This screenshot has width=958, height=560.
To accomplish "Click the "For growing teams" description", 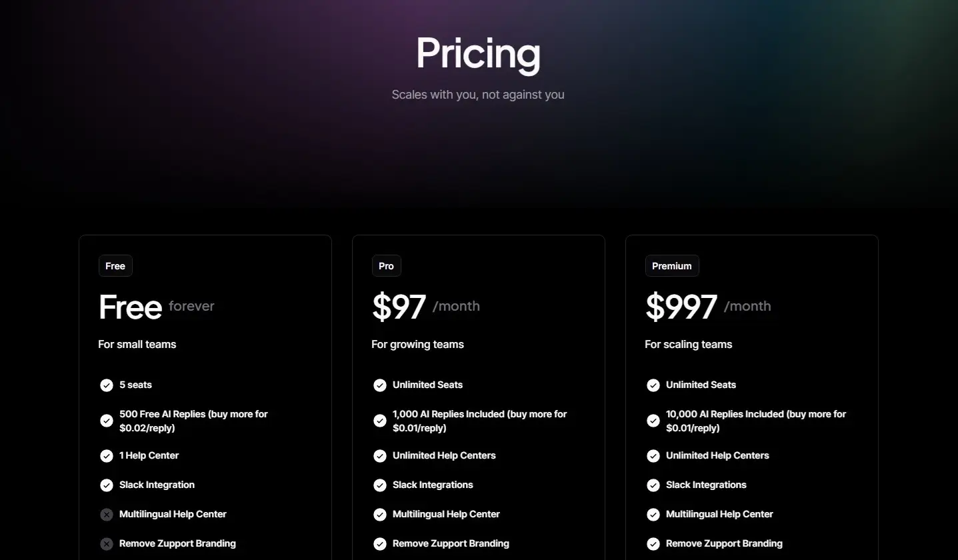I will point(417,345).
